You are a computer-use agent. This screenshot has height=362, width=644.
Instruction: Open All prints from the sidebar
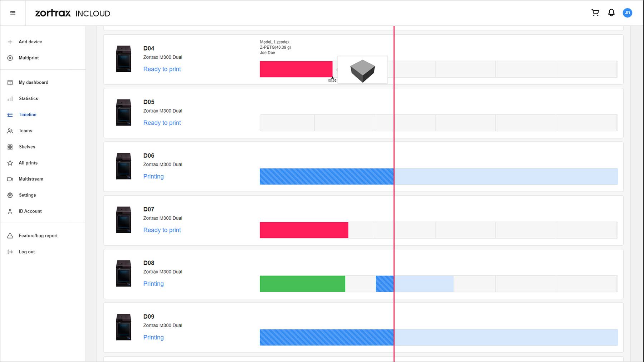28,163
